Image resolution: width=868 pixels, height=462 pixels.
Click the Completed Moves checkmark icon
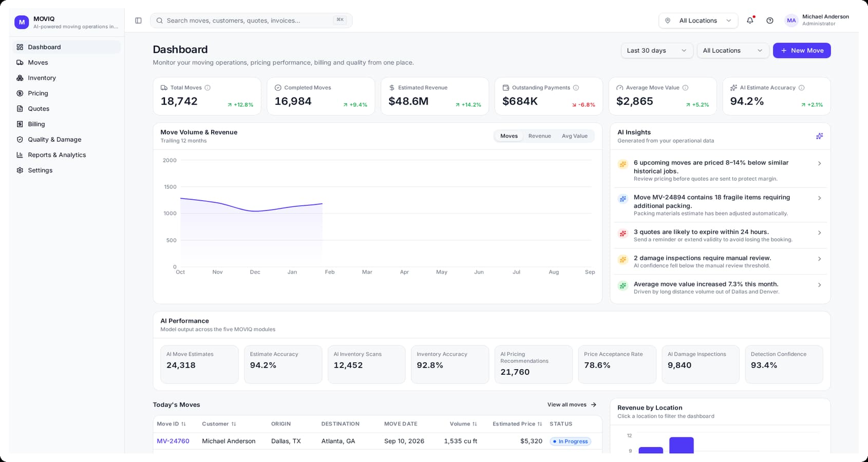click(278, 88)
